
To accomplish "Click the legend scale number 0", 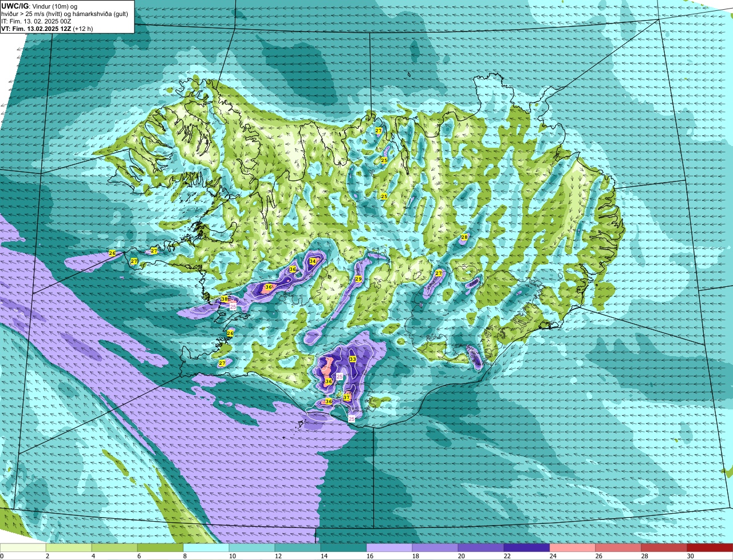I will pyautogui.click(x=2, y=556).
